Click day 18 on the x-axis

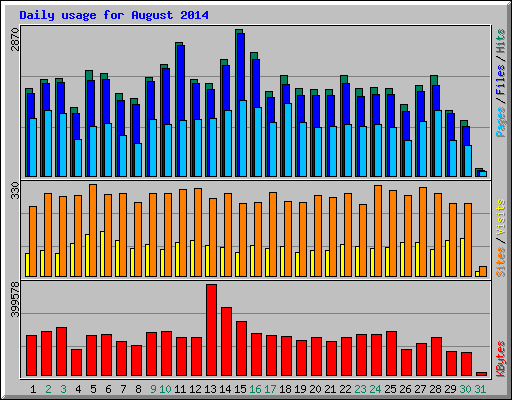pyautogui.click(x=285, y=389)
